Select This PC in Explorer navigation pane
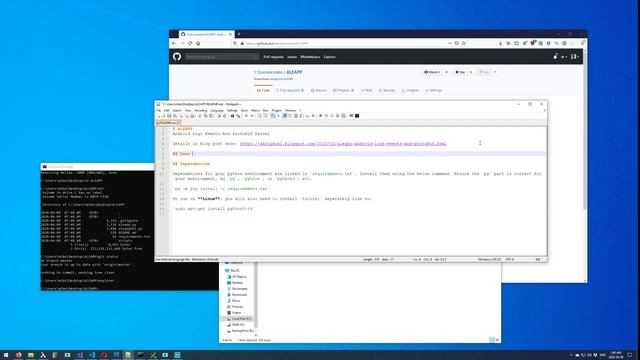 [x=233, y=271]
